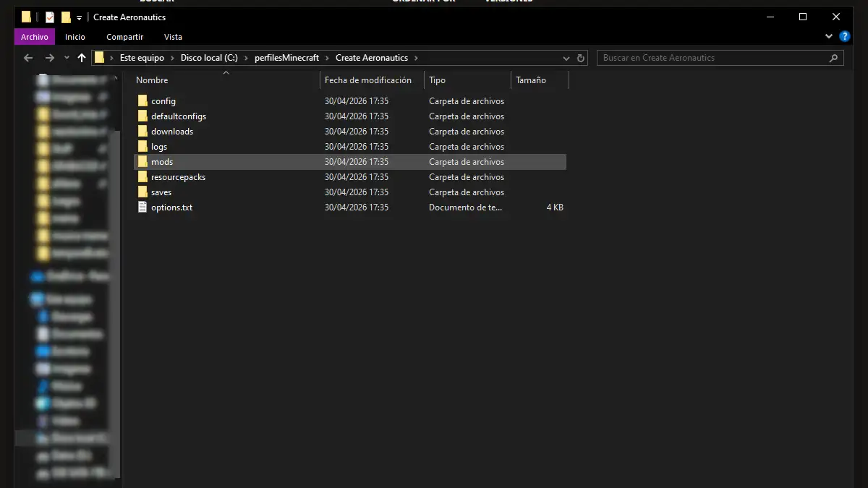Open the config folder

tap(163, 101)
